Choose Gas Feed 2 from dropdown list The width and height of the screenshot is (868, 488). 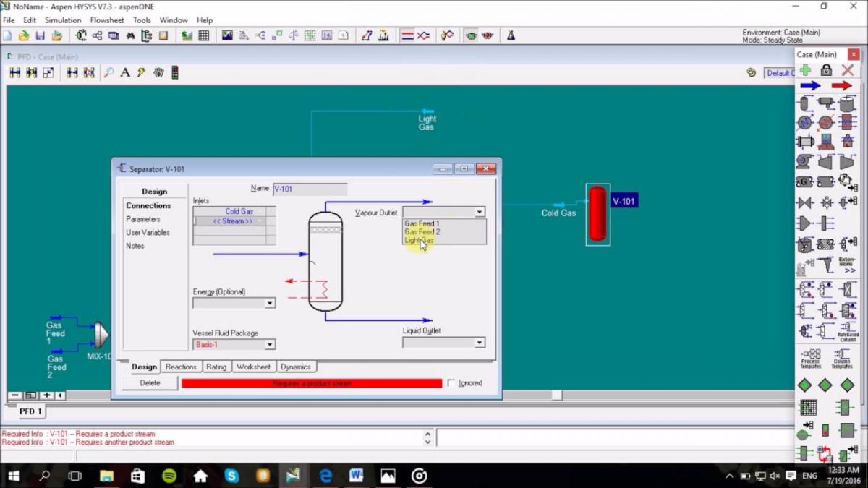(x=422, y=232)
